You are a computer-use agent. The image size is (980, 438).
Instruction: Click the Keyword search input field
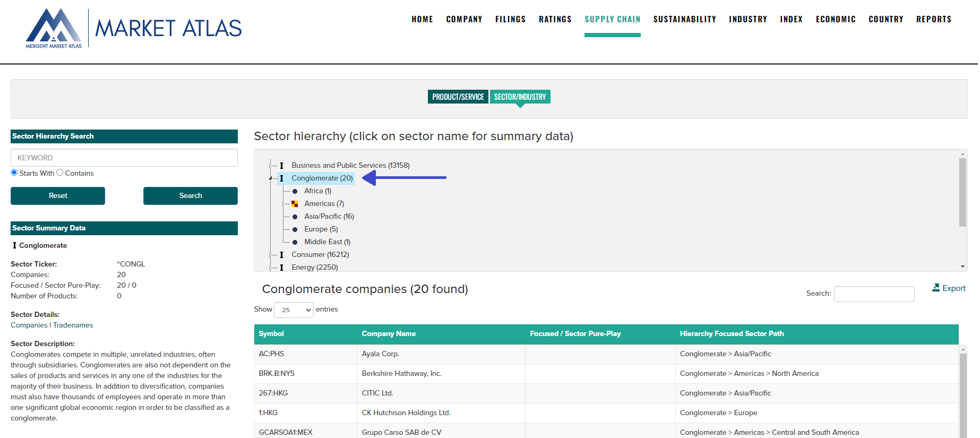tap(124, 158)
